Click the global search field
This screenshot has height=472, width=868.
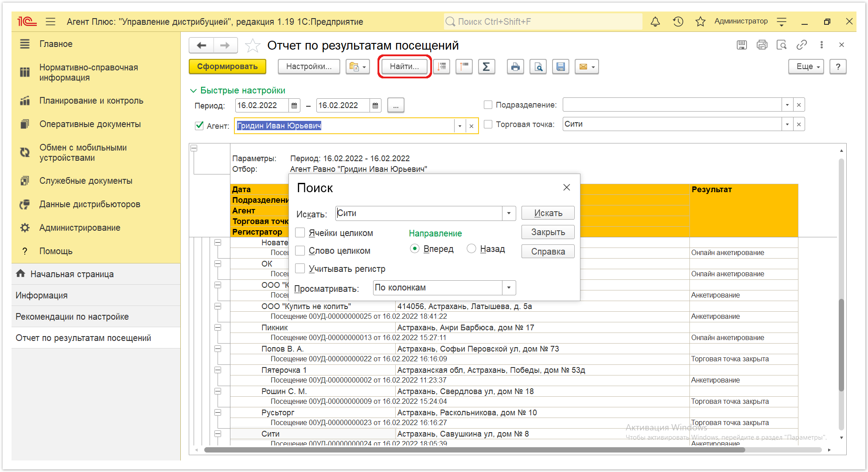click(x=543, y=21)
